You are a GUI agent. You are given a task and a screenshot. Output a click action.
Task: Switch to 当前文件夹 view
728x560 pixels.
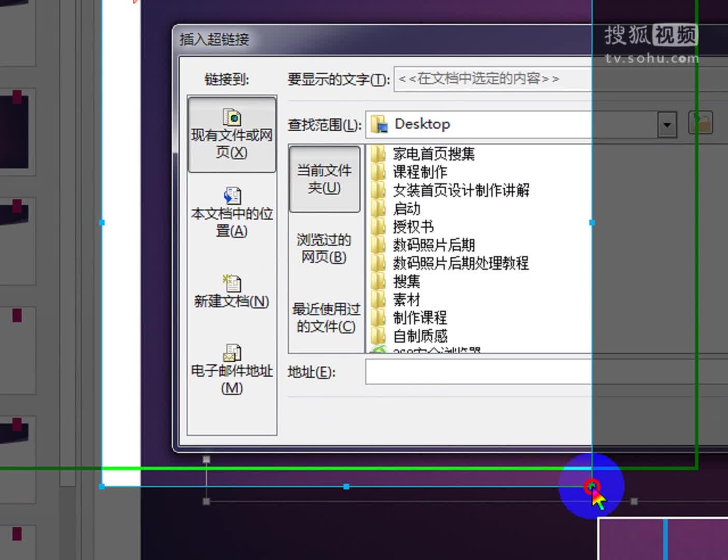tap(324, 178)
